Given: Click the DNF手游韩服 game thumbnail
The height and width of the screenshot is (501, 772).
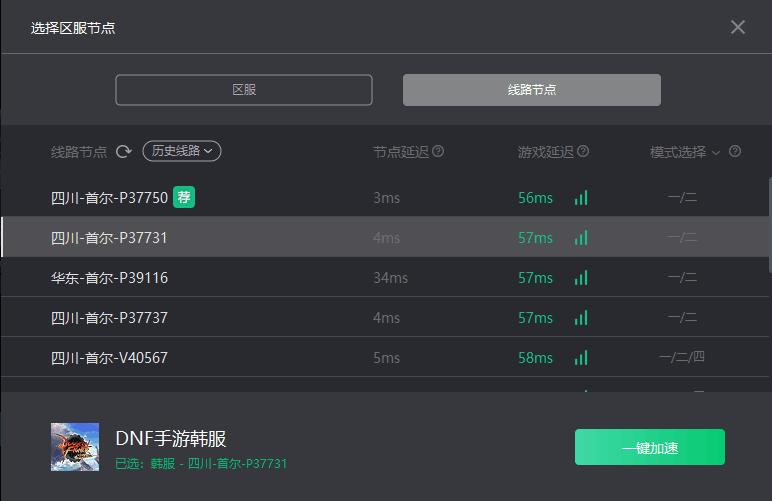Looking at the screenshot, I should click(x=75, y=447).
